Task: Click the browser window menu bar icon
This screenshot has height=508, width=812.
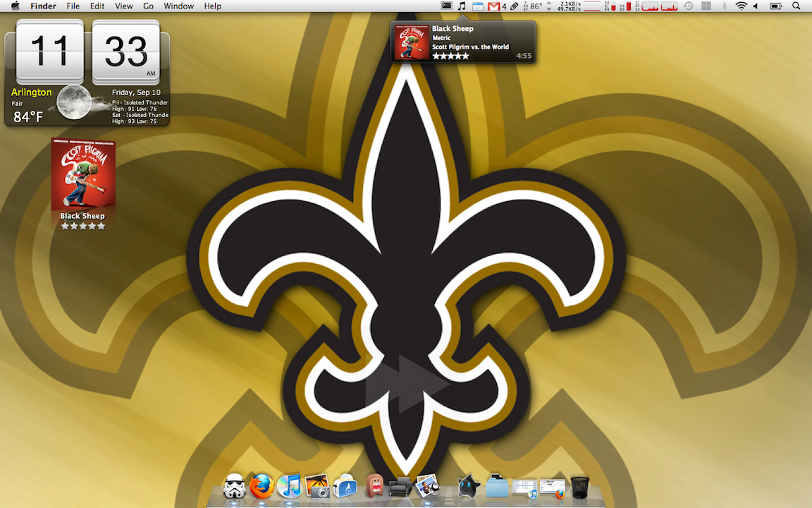Action: [x=477, y=6]
